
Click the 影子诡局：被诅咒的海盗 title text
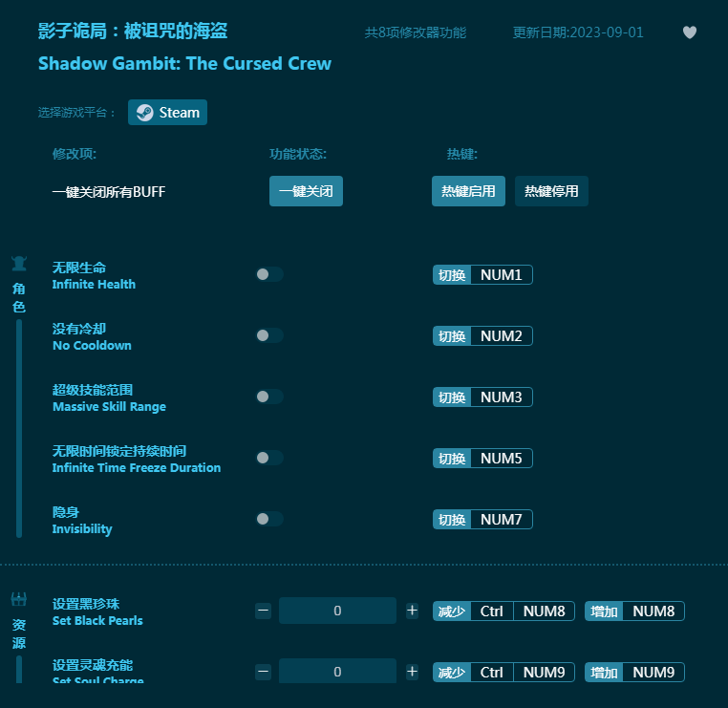pyautogui.click(x=133, y=32)
